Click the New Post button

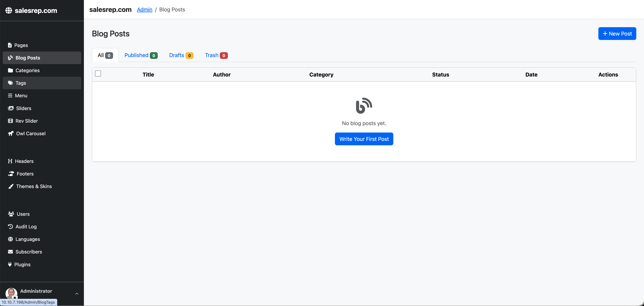coord(617,33)
